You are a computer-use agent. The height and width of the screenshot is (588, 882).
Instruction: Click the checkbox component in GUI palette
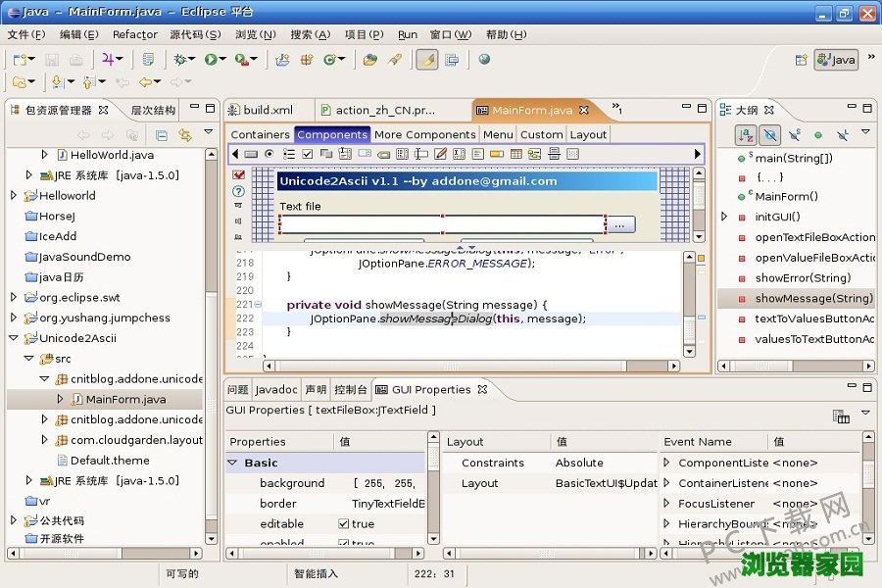point(307,154)
